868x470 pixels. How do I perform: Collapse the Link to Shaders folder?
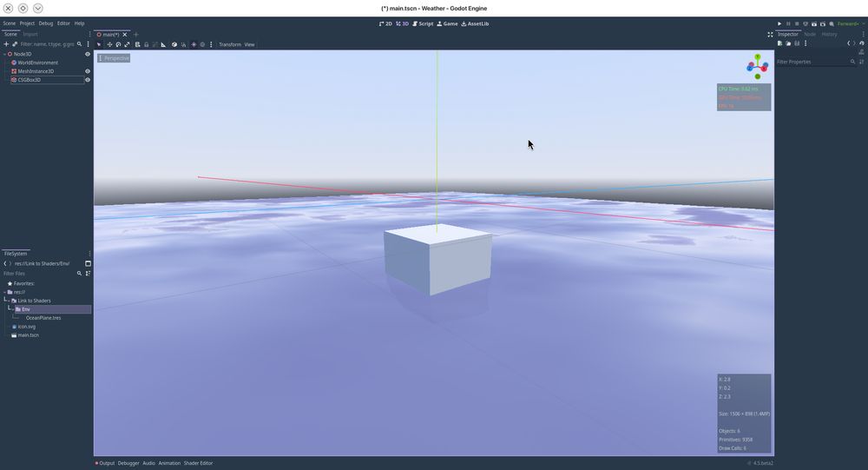point(9,301)
